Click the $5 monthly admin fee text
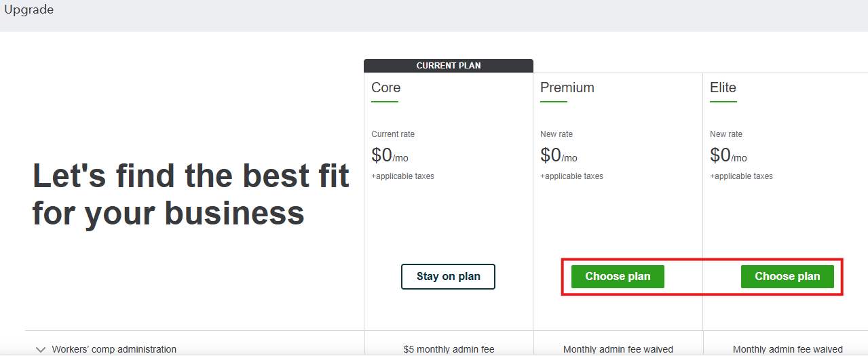This screenshot has width=868, height=356. 449,349
